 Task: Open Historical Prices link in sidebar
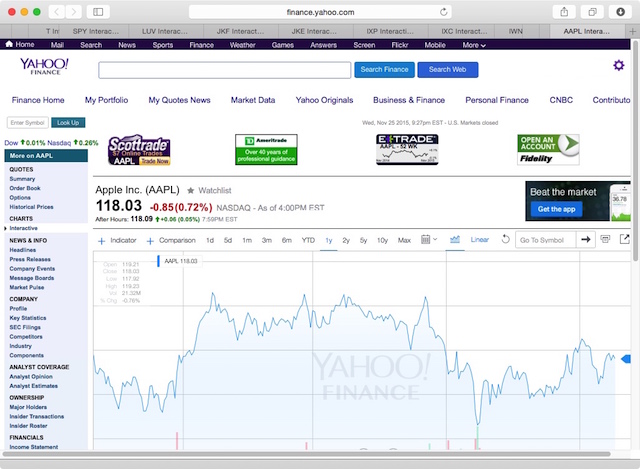(31, 207)
